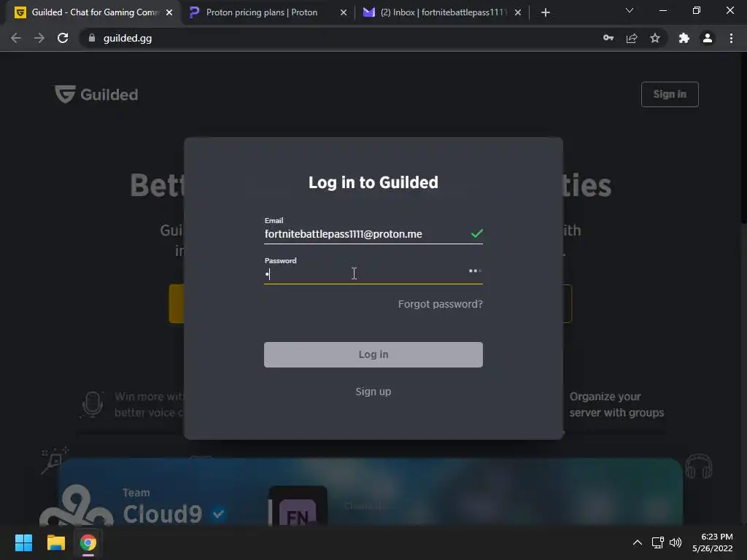This screenshot has height=560, width=747.
Task: Launch File Explorer from the taskbar
Action: [55, 542]
